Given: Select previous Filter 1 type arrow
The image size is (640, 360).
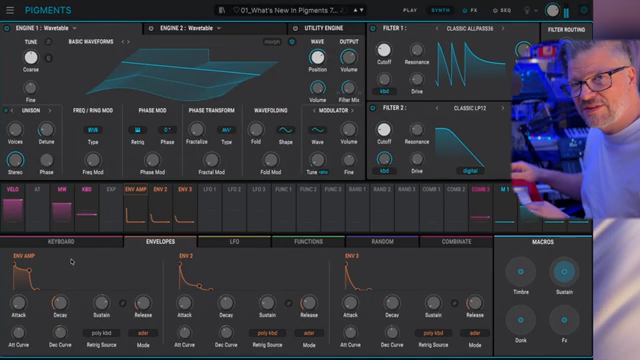Looking at the screenshot, I should [x=437, y=29].
